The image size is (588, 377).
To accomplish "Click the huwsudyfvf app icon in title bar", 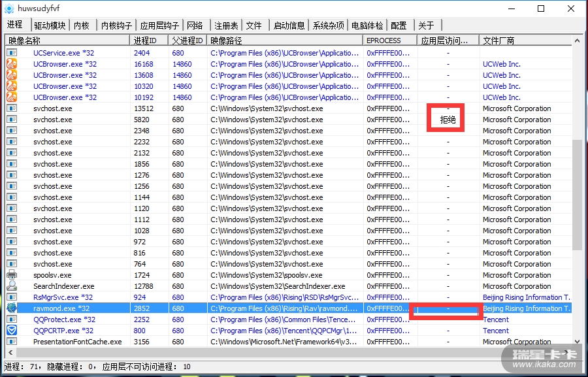I will (x=9, y=8).
